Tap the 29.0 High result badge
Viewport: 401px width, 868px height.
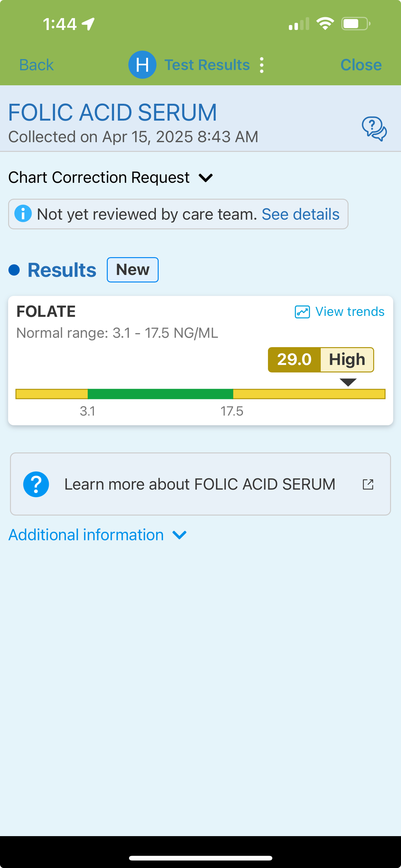[320, 360]
